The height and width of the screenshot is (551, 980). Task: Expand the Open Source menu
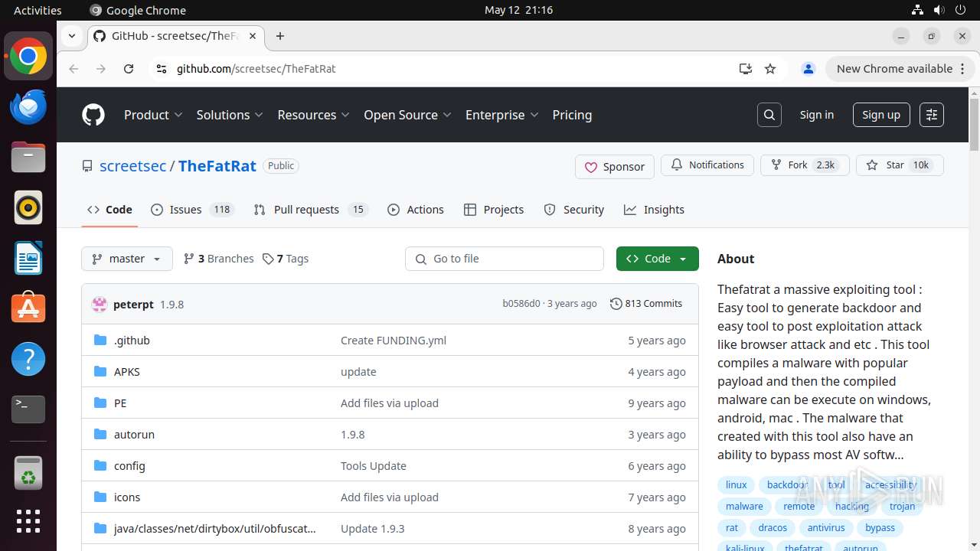click(407, 115)
